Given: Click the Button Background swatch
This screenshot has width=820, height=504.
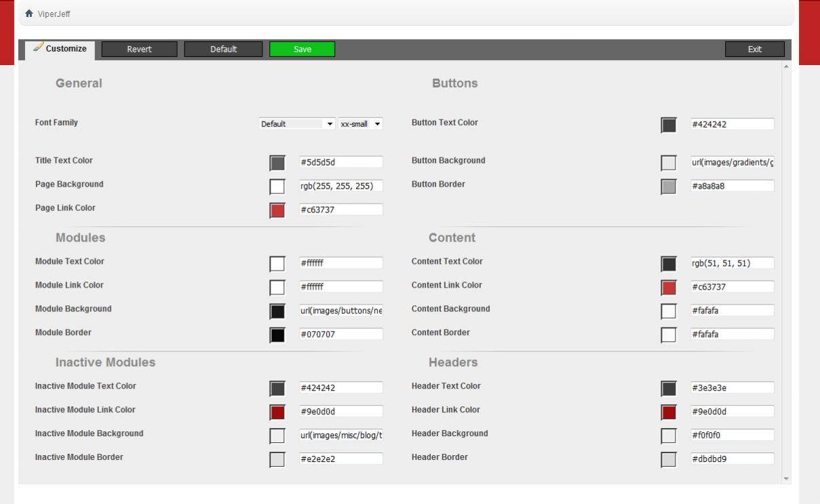Looking at the screenshot, I should click(x=669, y=163).
